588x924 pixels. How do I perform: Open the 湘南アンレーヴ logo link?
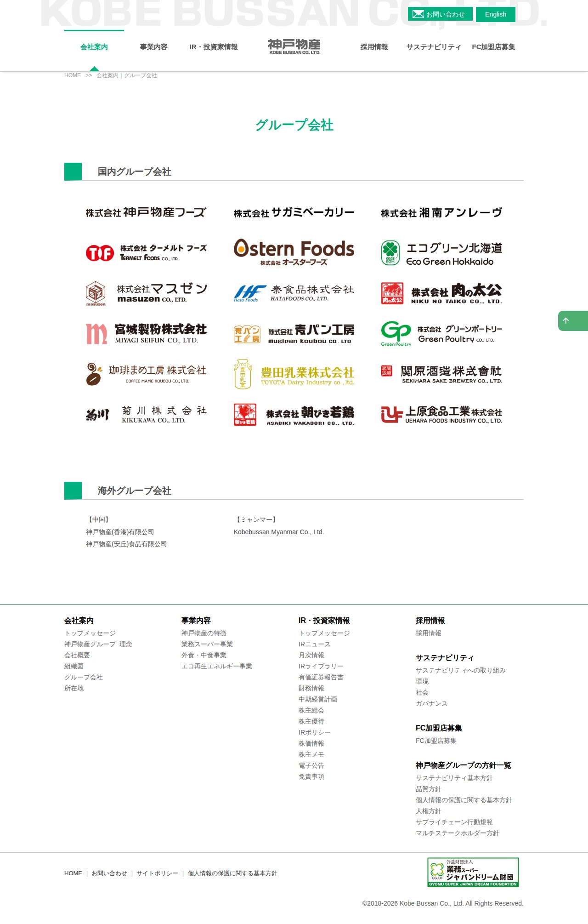click(441, 212)
